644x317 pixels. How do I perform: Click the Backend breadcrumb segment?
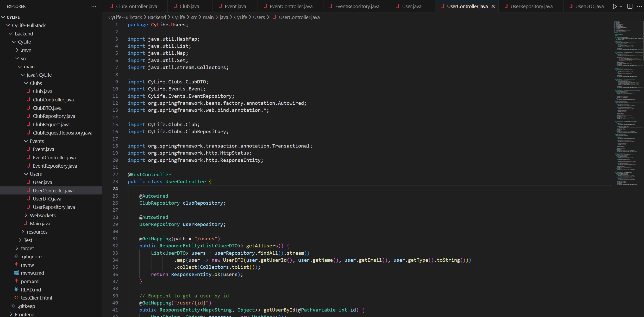pos(157,17)
